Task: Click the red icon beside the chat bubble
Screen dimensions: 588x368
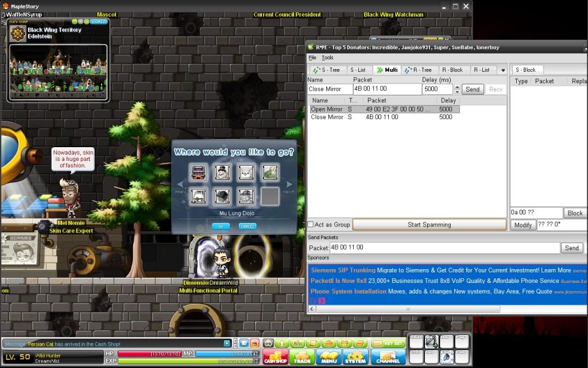Action: click(254, 343)
